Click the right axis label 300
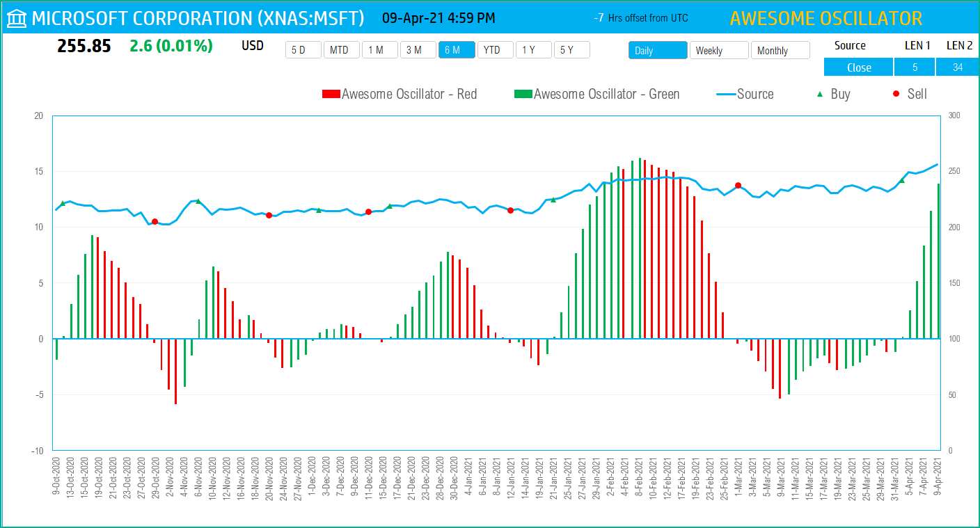 954,115
